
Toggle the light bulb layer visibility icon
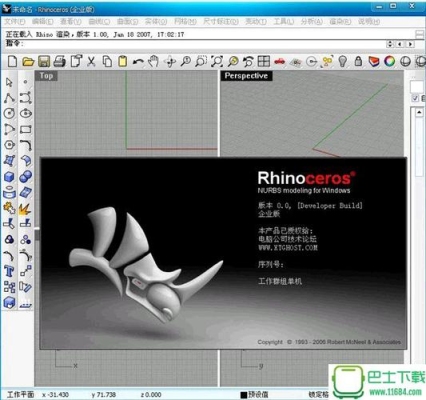[x=343, y=61]
